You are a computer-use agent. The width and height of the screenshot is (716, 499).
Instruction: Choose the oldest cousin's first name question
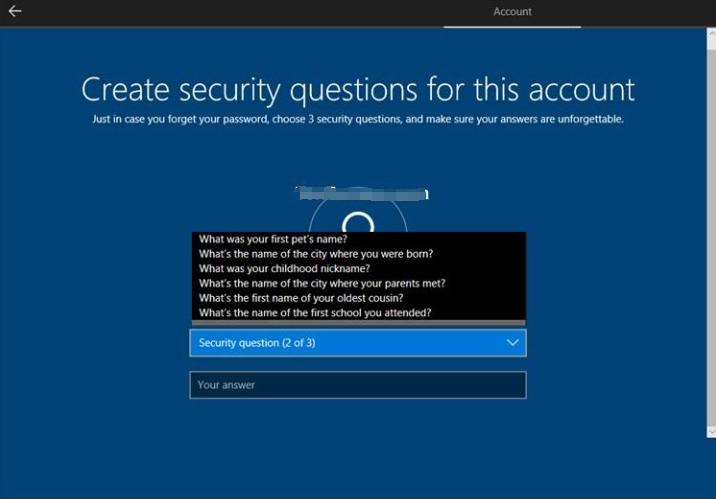tap(301, 298)
